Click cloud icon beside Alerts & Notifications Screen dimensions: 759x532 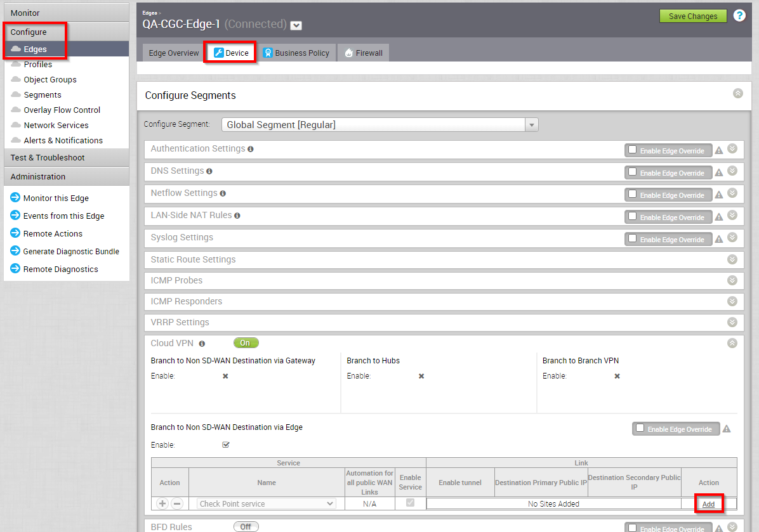(x=16, y=139)
